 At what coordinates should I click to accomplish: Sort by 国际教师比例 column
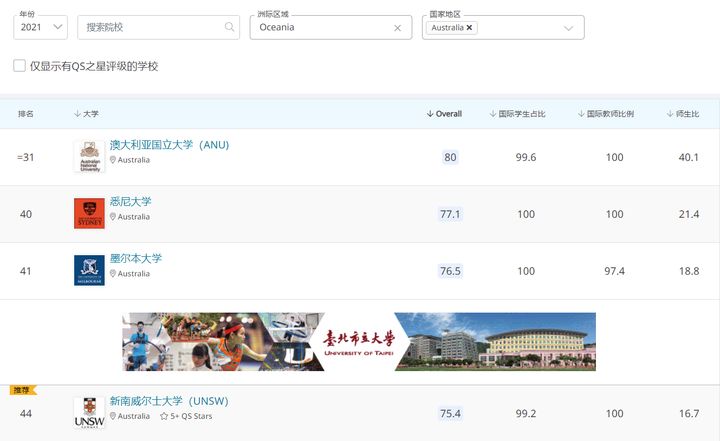606,113
